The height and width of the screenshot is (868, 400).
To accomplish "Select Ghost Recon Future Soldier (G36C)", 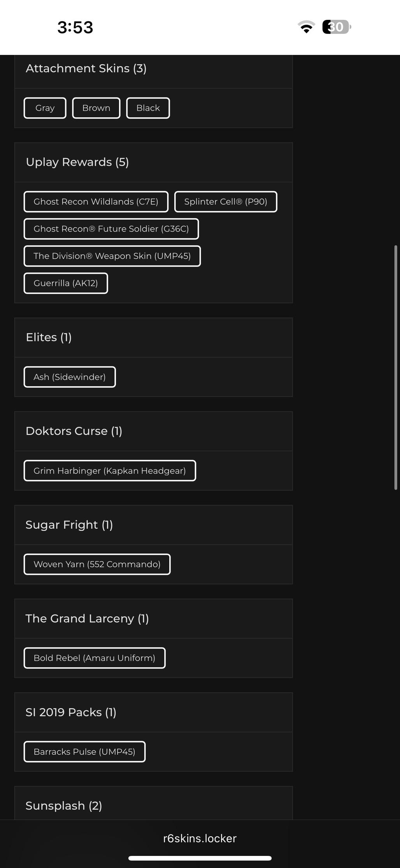I will [111, 229].
